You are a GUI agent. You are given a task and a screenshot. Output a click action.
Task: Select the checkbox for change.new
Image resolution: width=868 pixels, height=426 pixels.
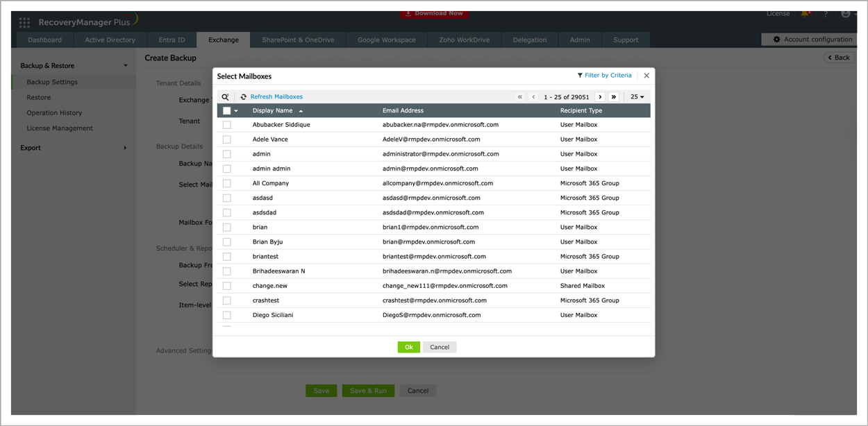point(226,286)
